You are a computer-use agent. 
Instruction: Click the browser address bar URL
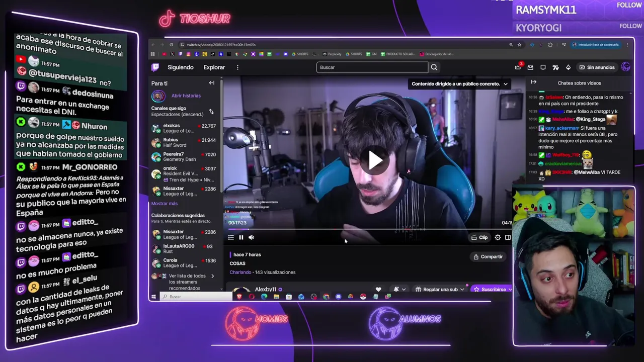(x=221, y=45)
